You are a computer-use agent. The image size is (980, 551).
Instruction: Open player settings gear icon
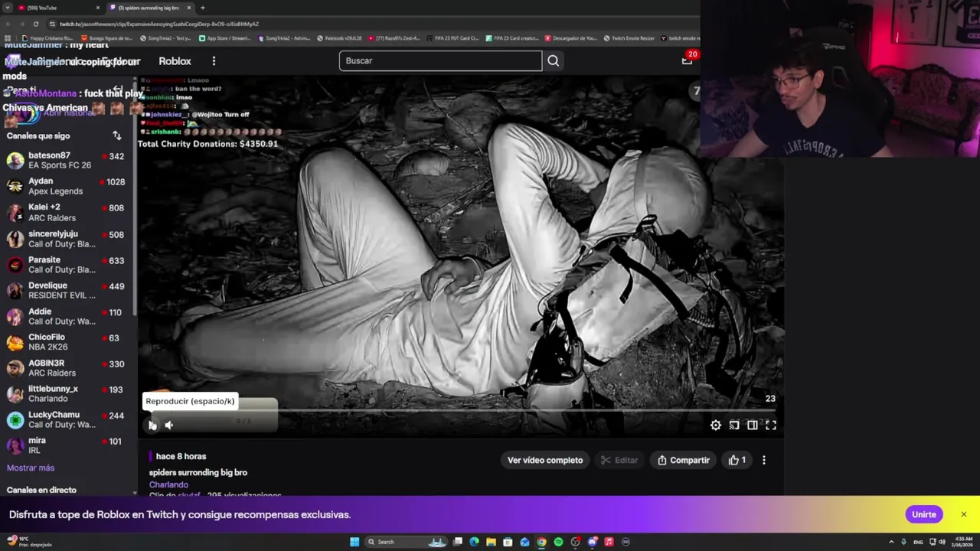click(x=715, y=425)
